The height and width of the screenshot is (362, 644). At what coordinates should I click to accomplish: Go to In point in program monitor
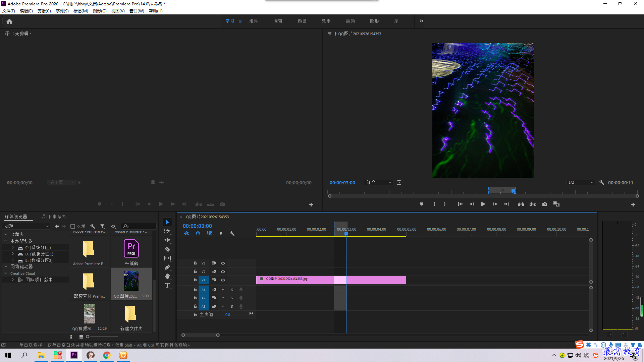point(460,204)
